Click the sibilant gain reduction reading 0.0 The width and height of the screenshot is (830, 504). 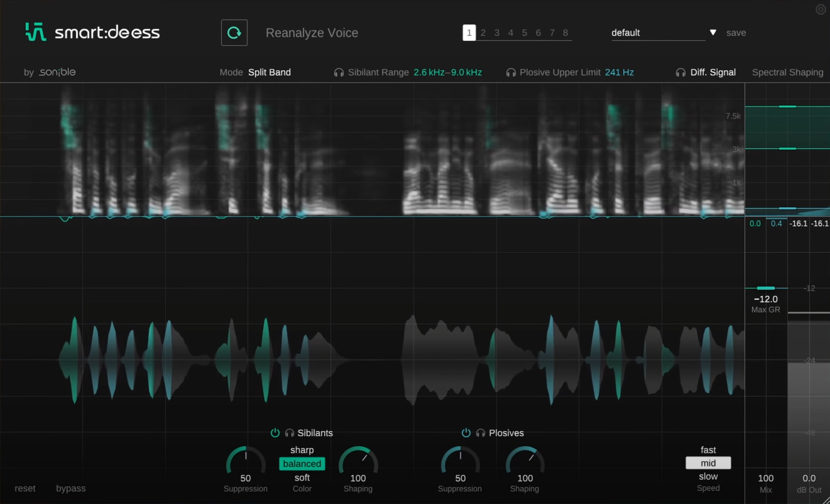coord(755,224)
